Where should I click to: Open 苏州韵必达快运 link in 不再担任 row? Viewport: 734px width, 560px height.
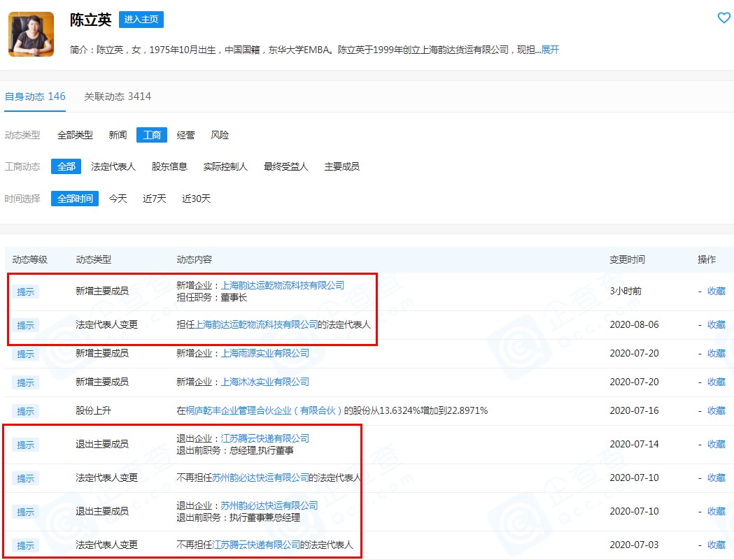pyautogui.click(x=260, y=478)
